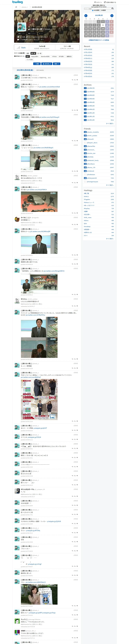This screenshot has width=129, height=644.
Task: Click 最新の情報に更新する button
Action: [x=99, y=5]
